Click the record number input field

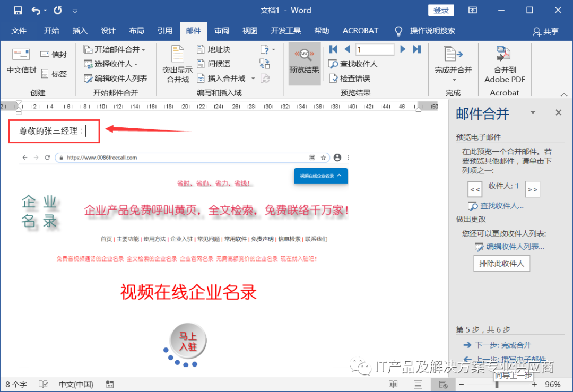[x=375, y=49]
